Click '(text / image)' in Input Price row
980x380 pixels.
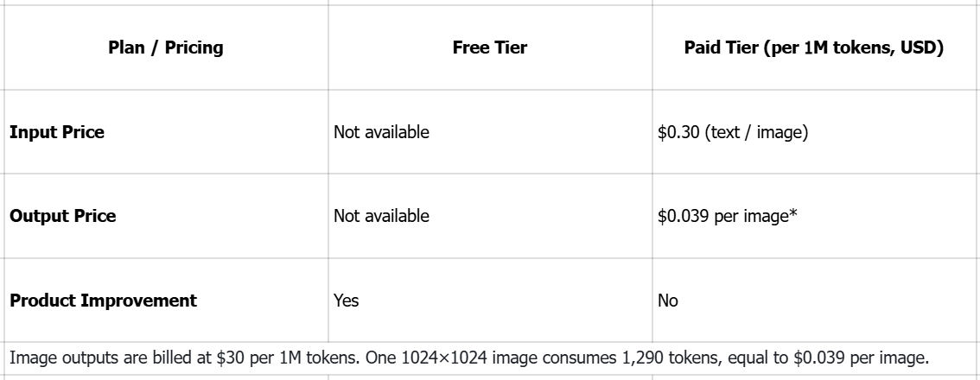[x=756, y=132]
